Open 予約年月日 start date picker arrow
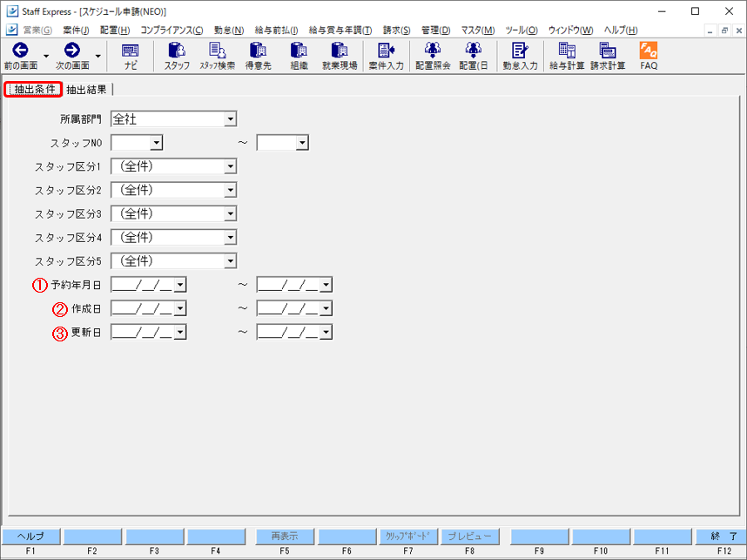747x560 pixels. pyautogui.click(x=180, y=285)
